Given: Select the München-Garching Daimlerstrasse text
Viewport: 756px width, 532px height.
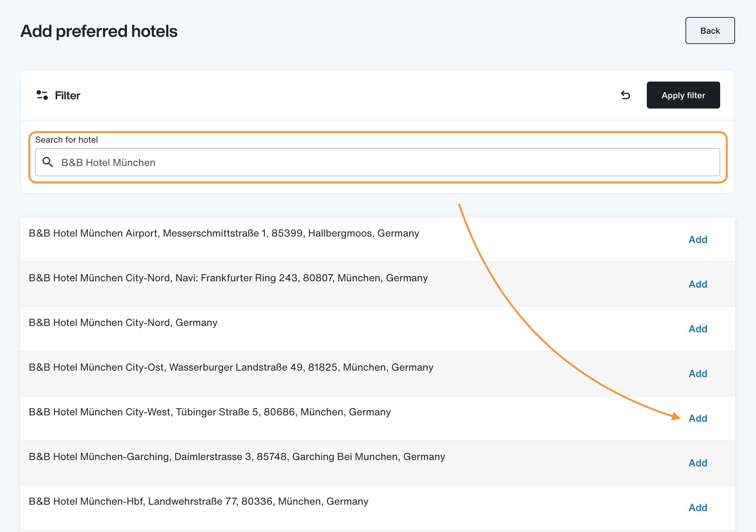Looking at the screenshot, I should click(x=237, y=457).
